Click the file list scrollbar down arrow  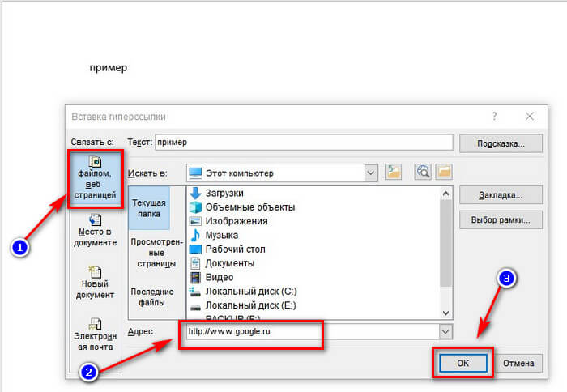click(x=446, y=313)
